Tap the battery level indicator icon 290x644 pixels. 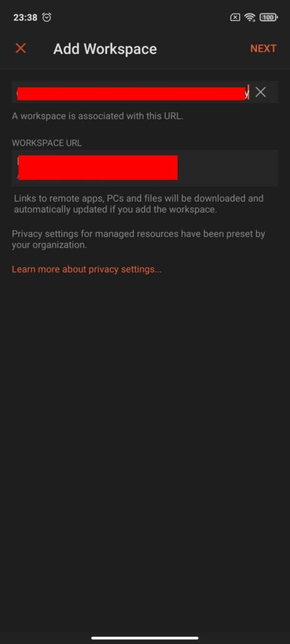[x=269, y=17]
